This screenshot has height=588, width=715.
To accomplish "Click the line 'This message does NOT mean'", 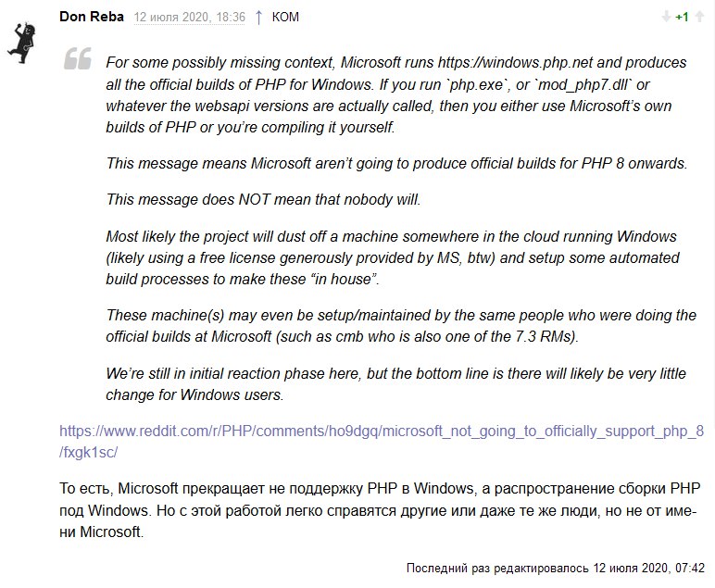I will tap(263, 200).
